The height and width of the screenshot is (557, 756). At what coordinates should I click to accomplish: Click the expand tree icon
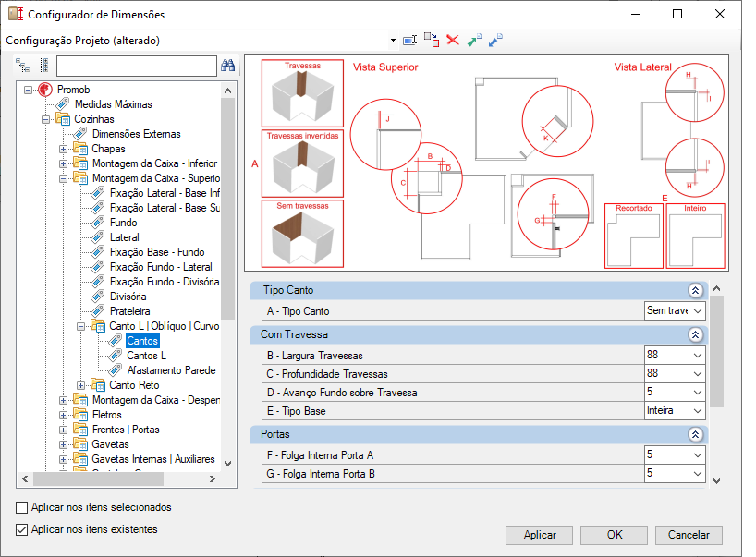pos(23,66)
